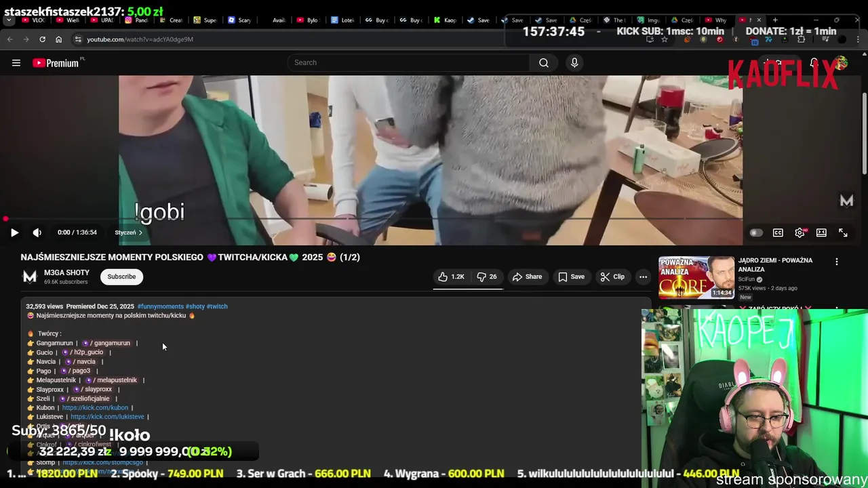Open the M3GA SHOTY channel avatar

coord(30,277)
